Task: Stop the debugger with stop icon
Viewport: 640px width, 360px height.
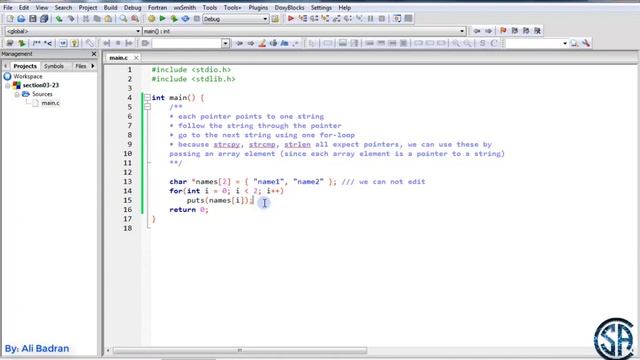Action: (382, 19)
